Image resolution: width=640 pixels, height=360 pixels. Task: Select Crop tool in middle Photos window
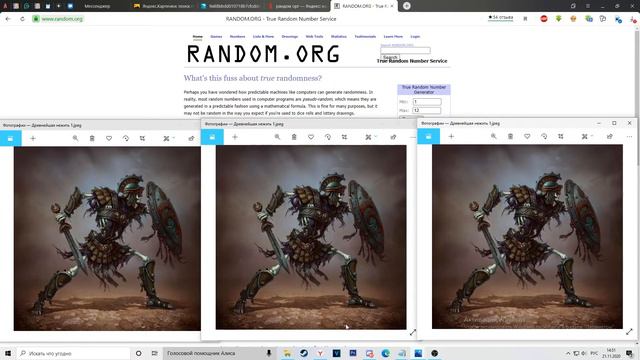click(x=344, y=137)
